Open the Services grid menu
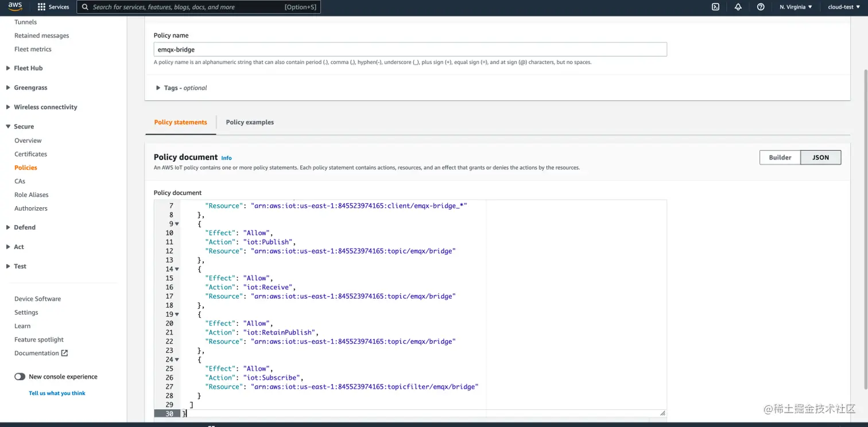The height and width of the screenshot is (427, 868). [x=53, y=7]
